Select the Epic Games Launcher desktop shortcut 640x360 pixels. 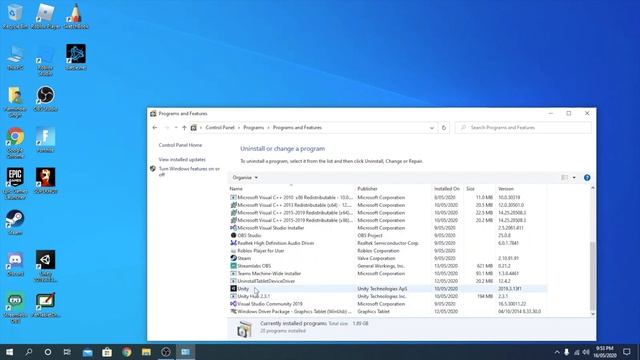click(15, 184)
